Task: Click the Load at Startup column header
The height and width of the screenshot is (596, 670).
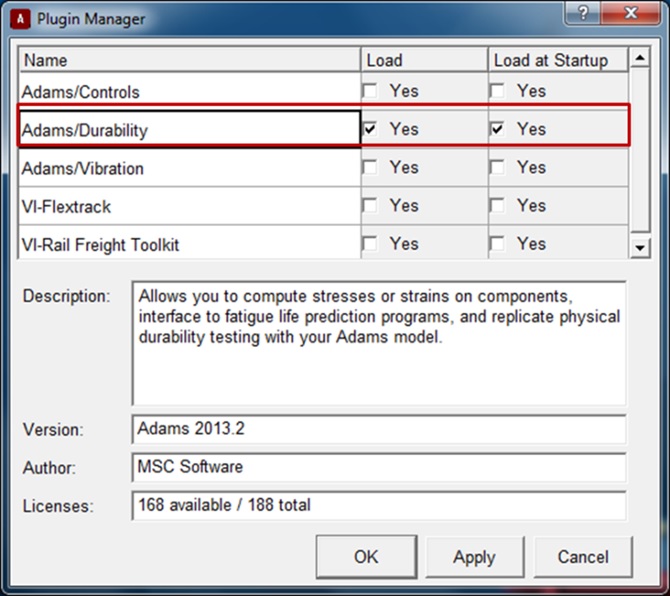Action: pos(550,60)
